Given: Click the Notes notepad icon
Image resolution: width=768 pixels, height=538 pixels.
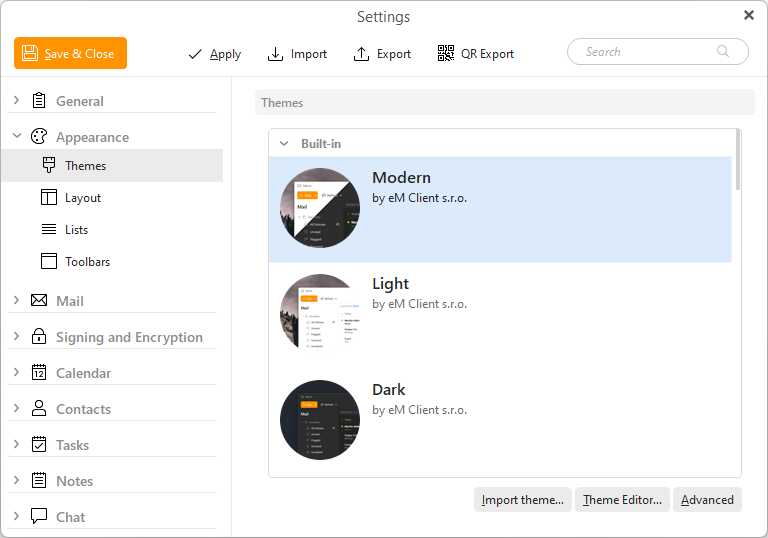Looking at the screenshot, I should tap(39, 480).
